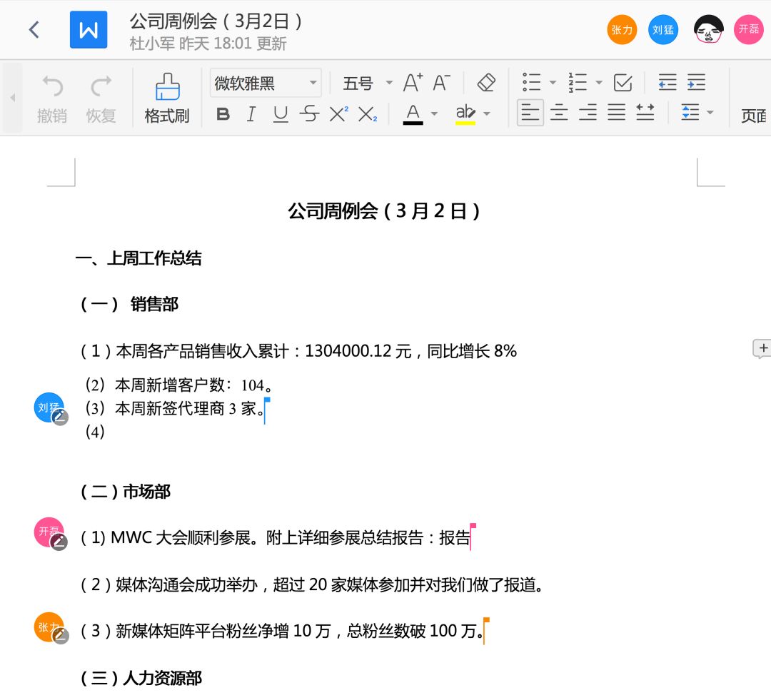
Task: Click the MWC 大会顺利参展 line
Action: click(x=274, y=538)
